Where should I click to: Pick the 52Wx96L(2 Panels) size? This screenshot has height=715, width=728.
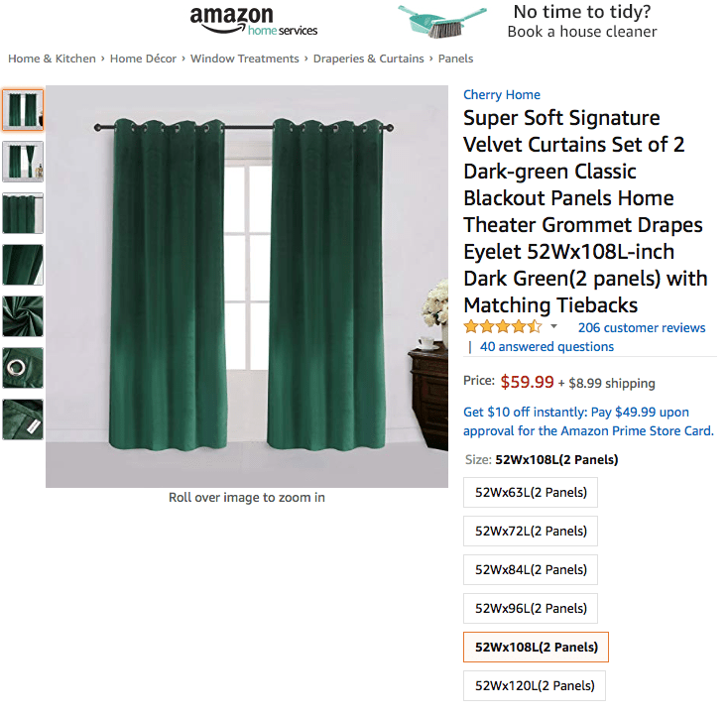click(531, 609)
